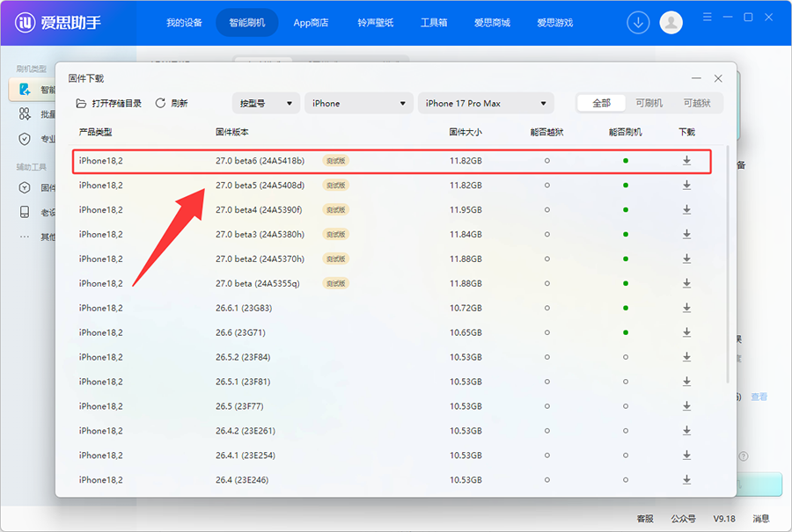
Task: Click size value 10.72GB
Action: [466, 308]
